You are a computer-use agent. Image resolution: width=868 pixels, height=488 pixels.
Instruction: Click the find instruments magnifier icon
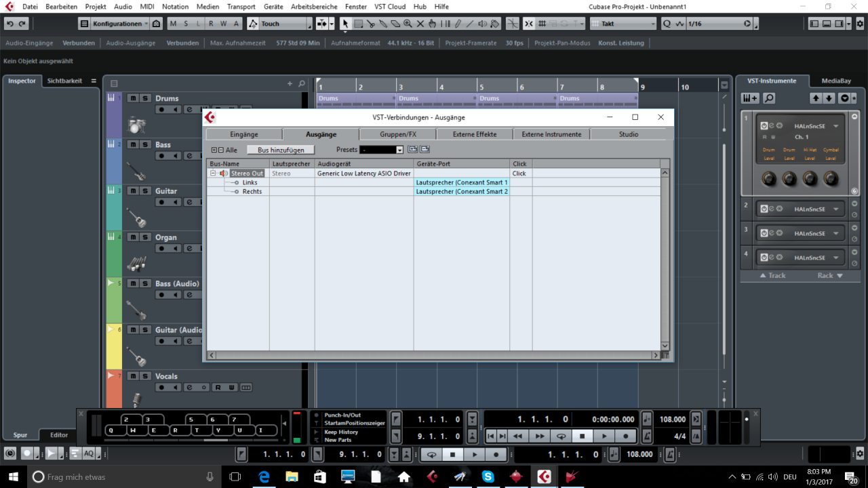point(769,98)
